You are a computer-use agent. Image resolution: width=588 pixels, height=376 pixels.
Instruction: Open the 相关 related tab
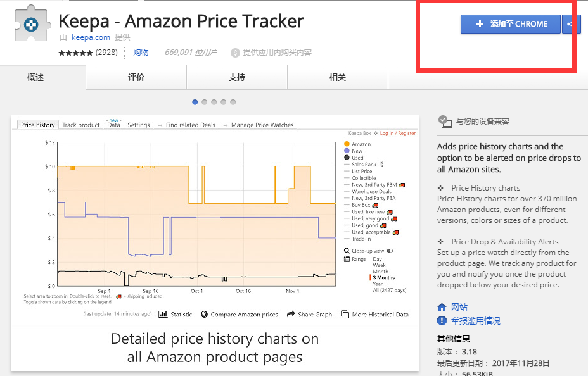(x=338, y=77)
